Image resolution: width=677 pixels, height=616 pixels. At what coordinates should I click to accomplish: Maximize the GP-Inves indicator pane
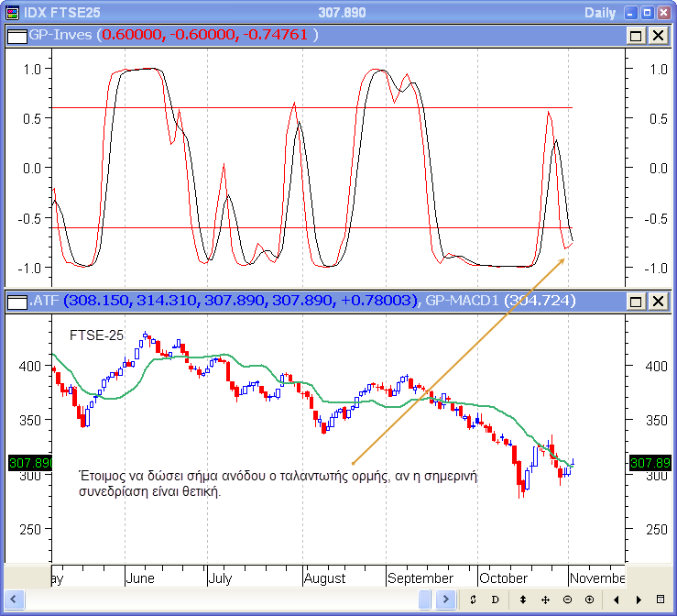[x=636, y=35]
